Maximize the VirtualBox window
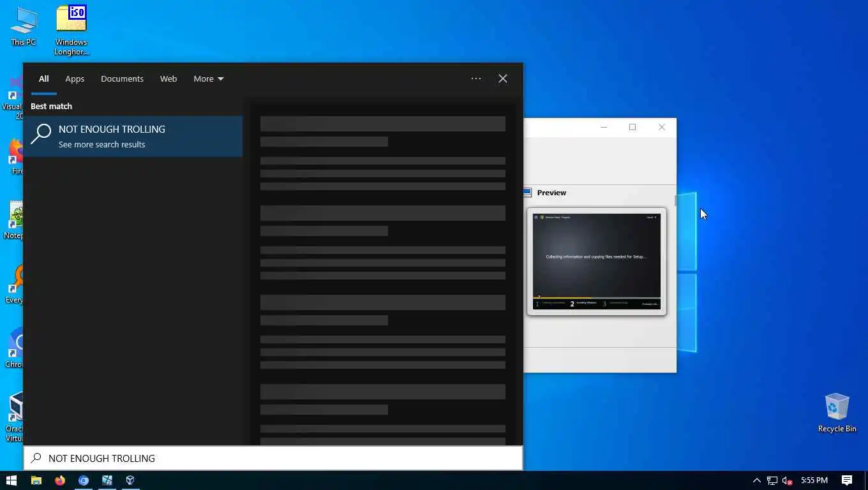The width and height of the screenshot is (868, 490). 632,127
